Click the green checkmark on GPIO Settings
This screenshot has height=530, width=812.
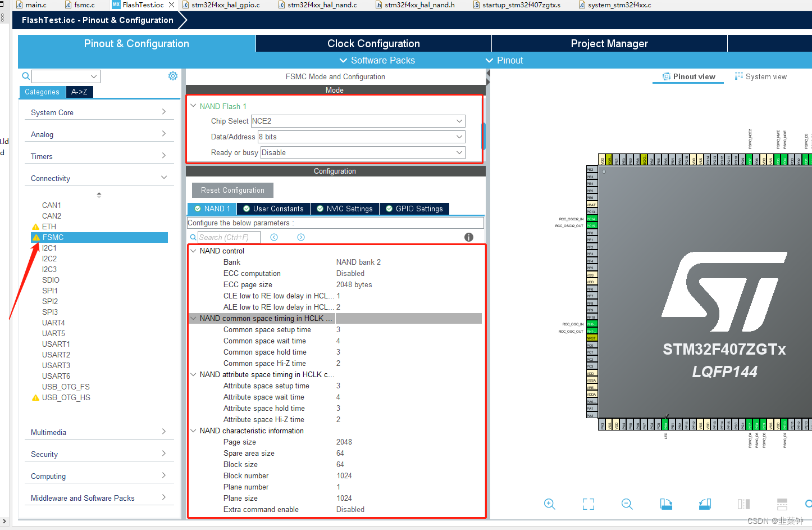(x=389, y=209)
